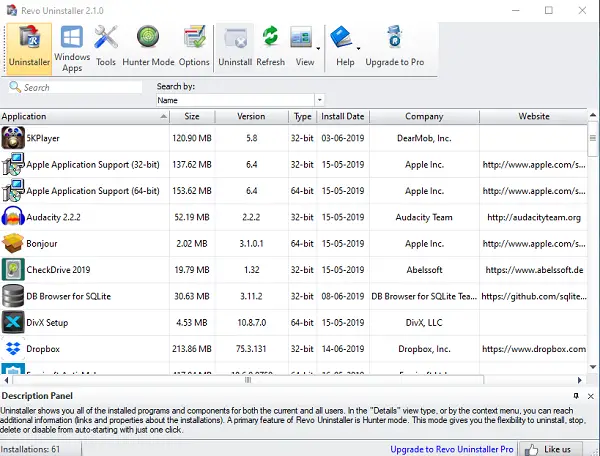Open the Search by Name combo box
This screenshot has height=456, width=600.
tap(240, 100)
